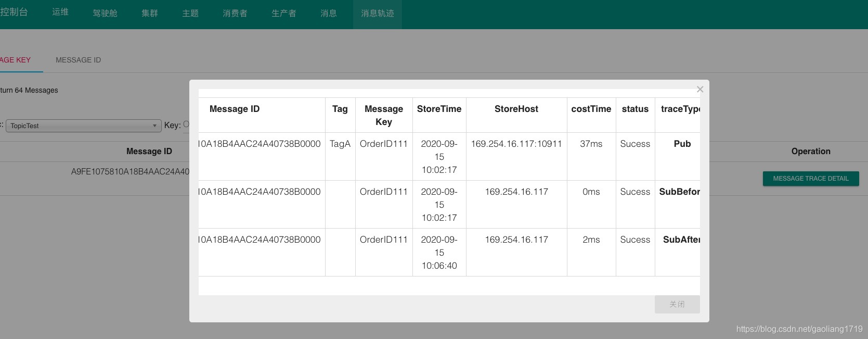This screenshot has height=339, width=868.
Task: Click the StoreTime column header
Action: 439,109
